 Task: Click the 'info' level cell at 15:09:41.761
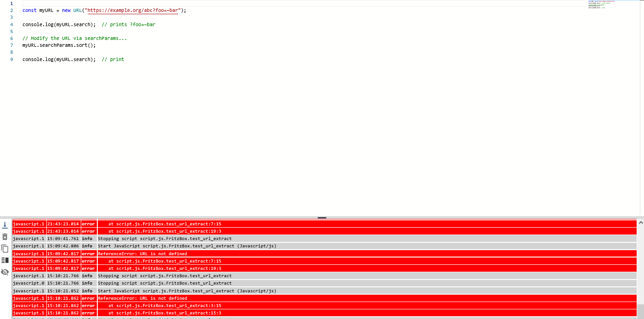pos(89,239)
